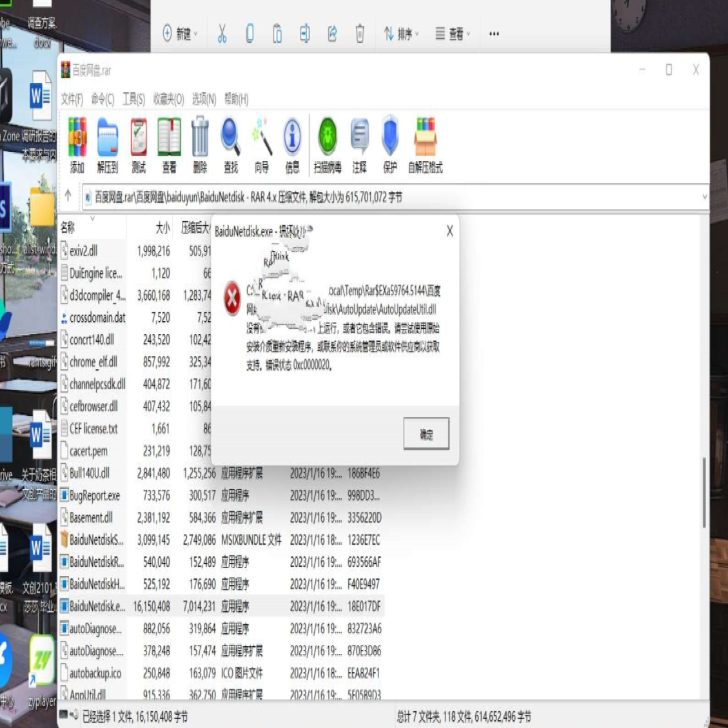Click the 解压到 (Extract to) icon
Screen dimensions: 728x728
[107, 145]
